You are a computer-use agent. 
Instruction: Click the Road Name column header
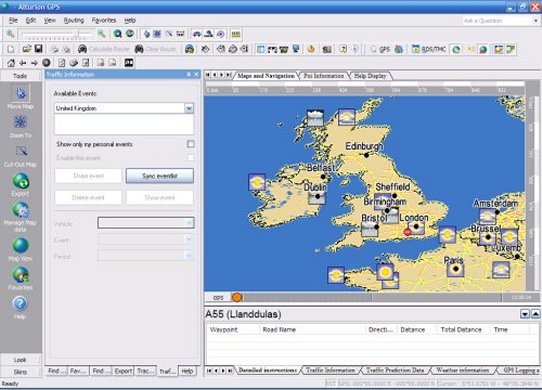(312, 329)
